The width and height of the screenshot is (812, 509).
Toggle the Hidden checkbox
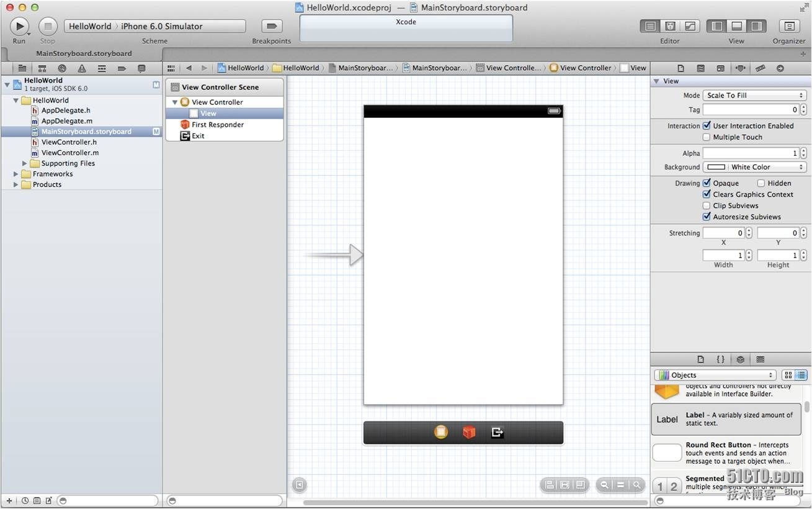(761, 183)
